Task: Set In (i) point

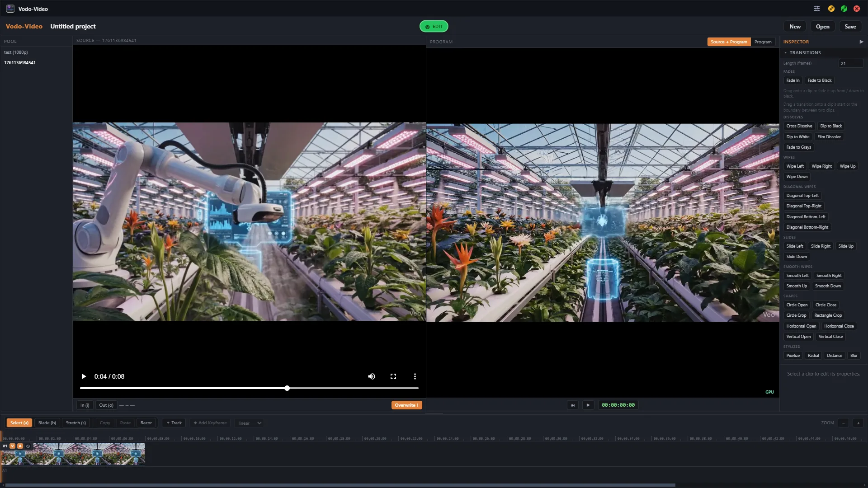Action: (85, 405)
